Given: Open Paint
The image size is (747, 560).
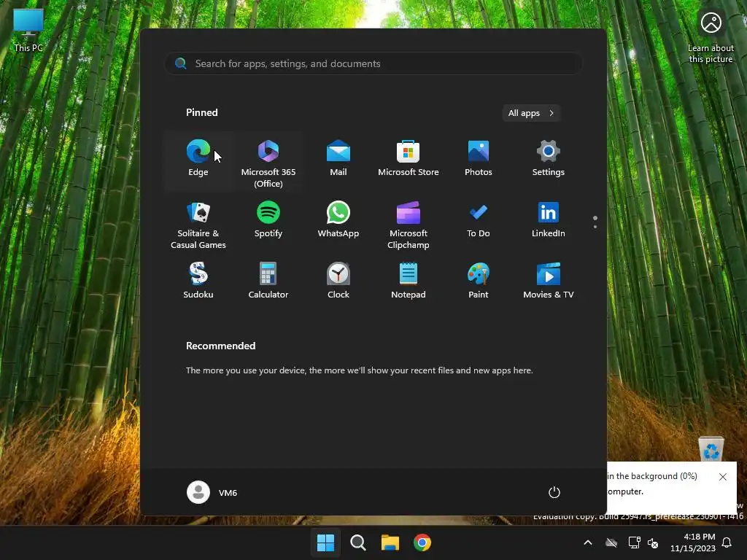Looking at the screenshot, I should [479, 281].
